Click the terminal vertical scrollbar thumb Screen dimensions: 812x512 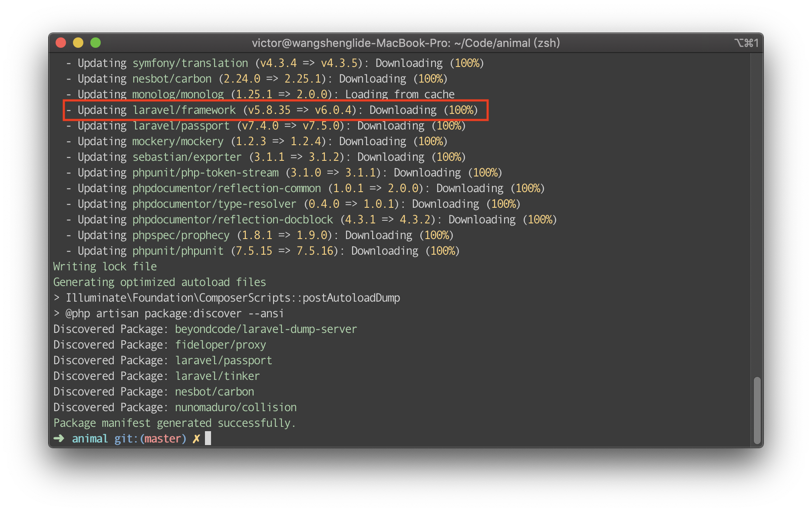point(757,410)
